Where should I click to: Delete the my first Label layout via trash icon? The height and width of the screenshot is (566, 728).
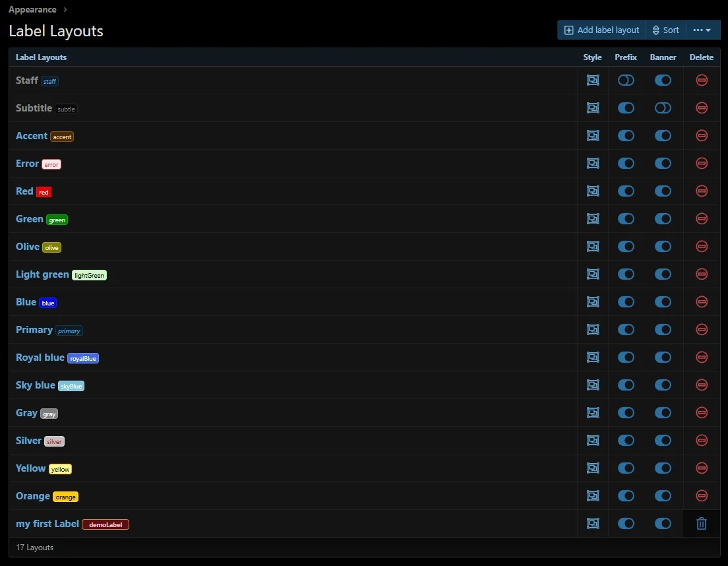pos(702,523)
